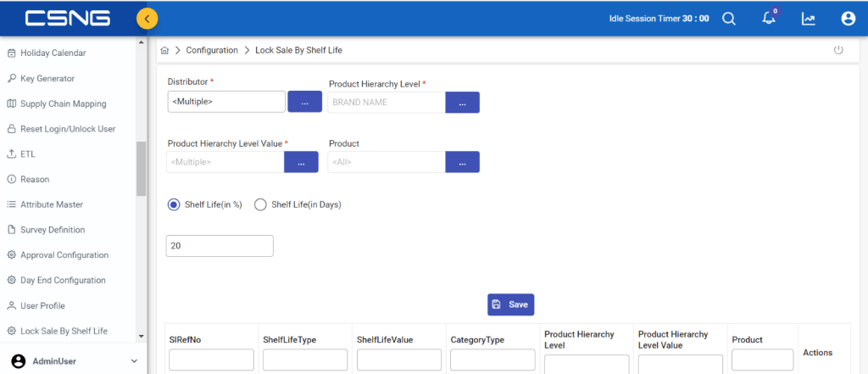Click the home breadcrumb icon
Screen dimensions: 868x374
[164, 50]
